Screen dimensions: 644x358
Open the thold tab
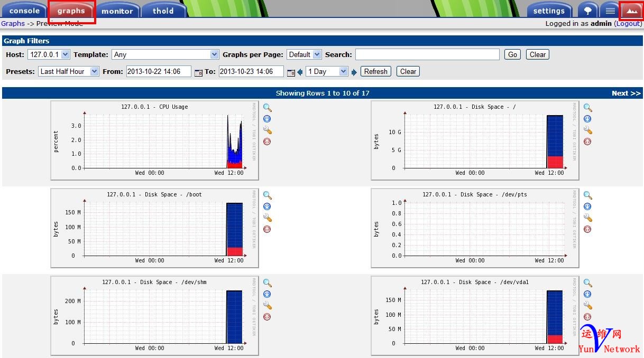click(163, 11)
